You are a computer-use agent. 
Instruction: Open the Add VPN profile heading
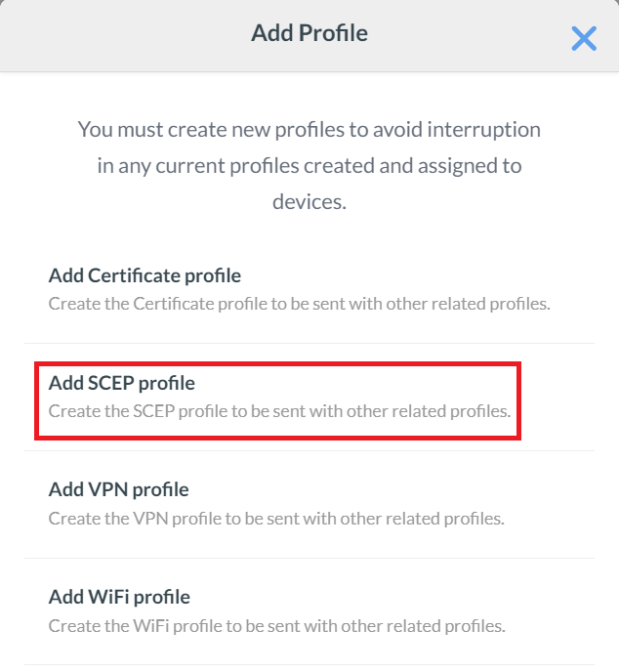coord(118,489)
